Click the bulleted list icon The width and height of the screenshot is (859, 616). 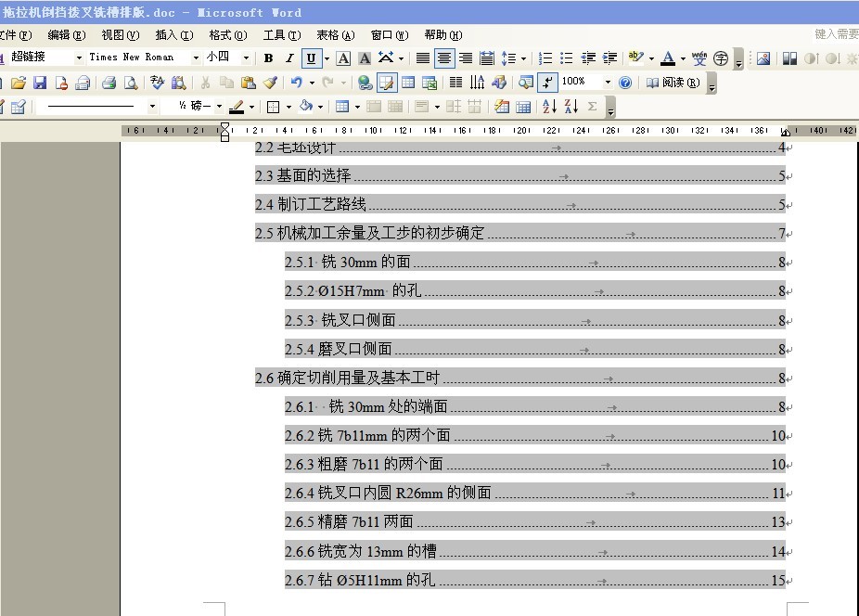pyautogui.click(x=567, y=58)
